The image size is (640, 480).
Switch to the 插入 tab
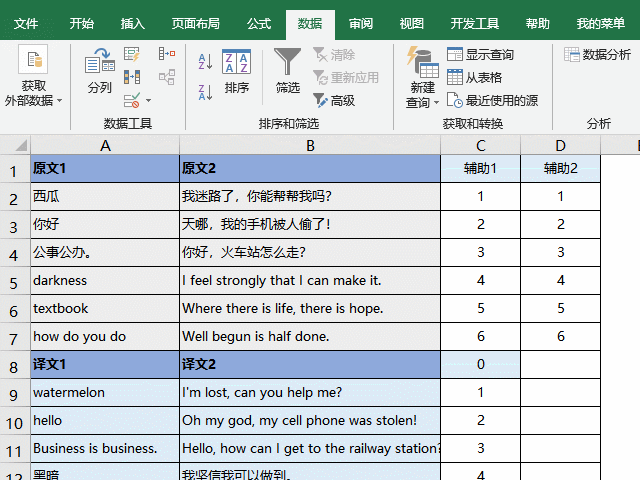point(133,24)
